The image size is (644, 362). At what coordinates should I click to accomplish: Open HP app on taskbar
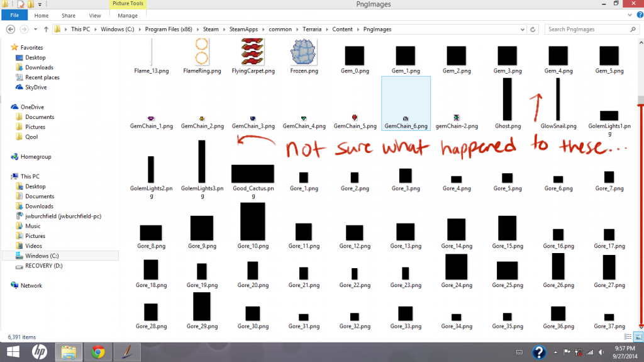coord(40,352)
